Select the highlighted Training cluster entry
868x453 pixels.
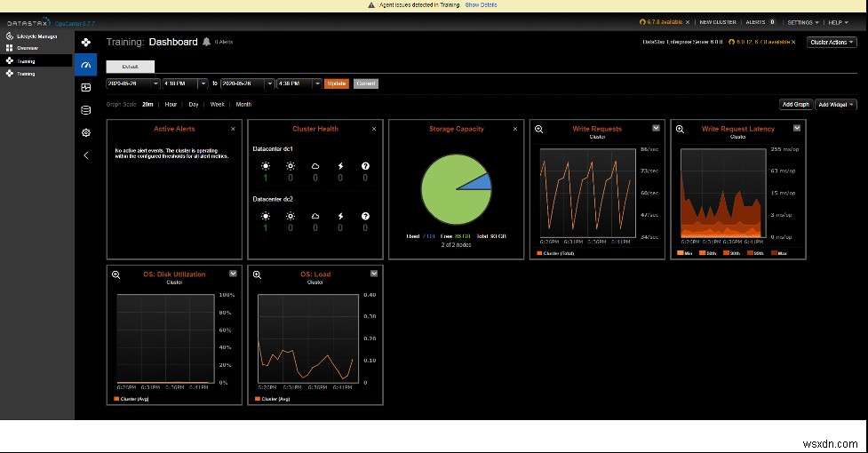[36, 60]
